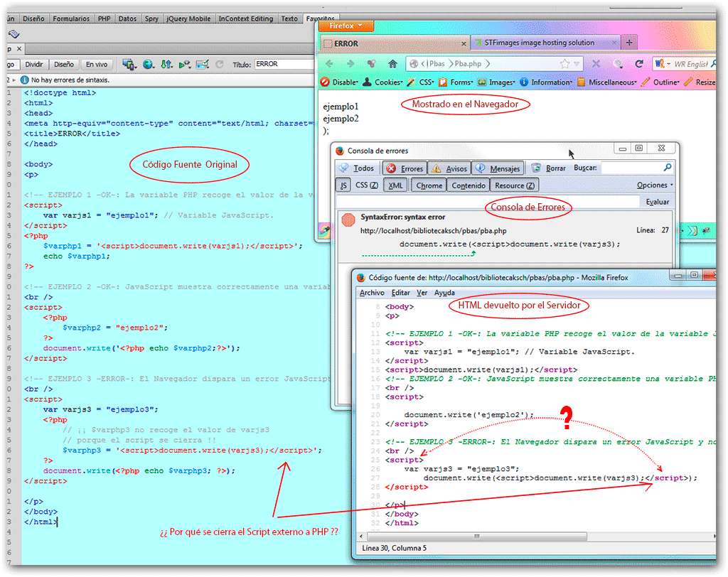Open the Archivo menu in source viewer

(372, 293)
